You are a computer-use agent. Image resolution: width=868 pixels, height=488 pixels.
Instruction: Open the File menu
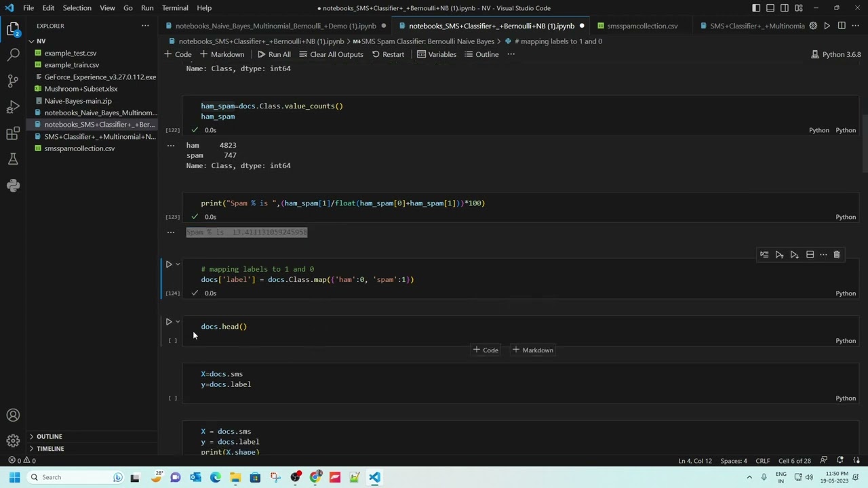(x=28, y=8)
